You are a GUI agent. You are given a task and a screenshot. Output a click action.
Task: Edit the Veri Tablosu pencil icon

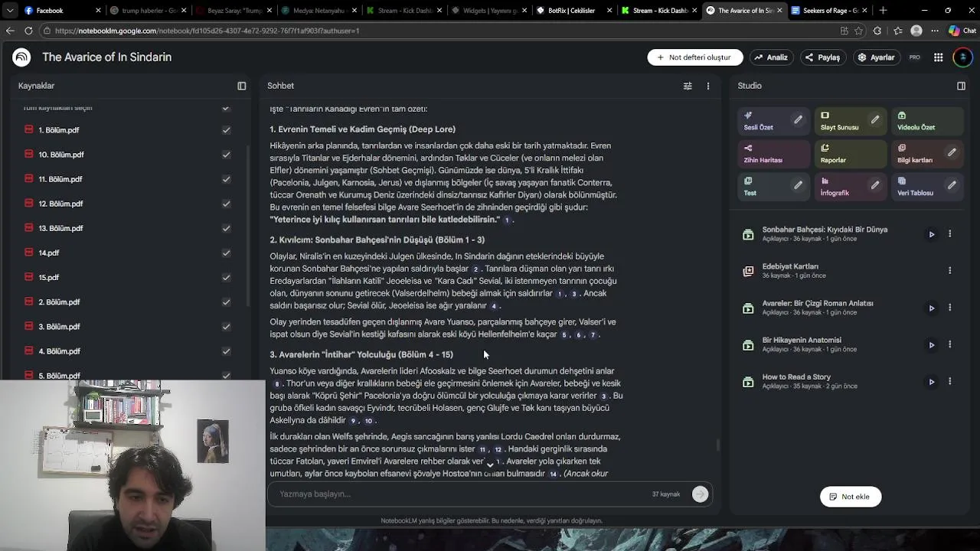pos(952,185)
